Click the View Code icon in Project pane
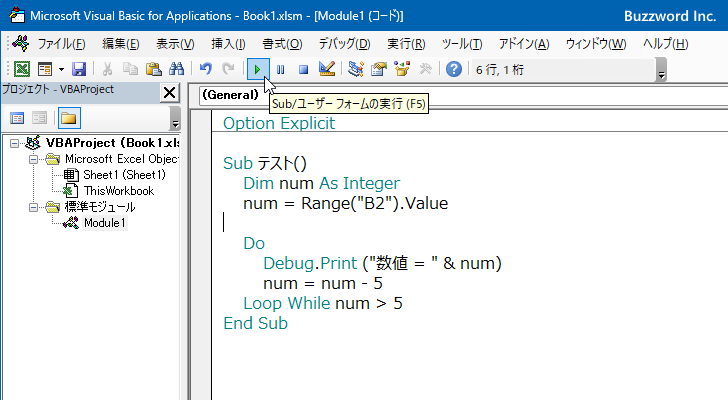 [x=17, y=118]
